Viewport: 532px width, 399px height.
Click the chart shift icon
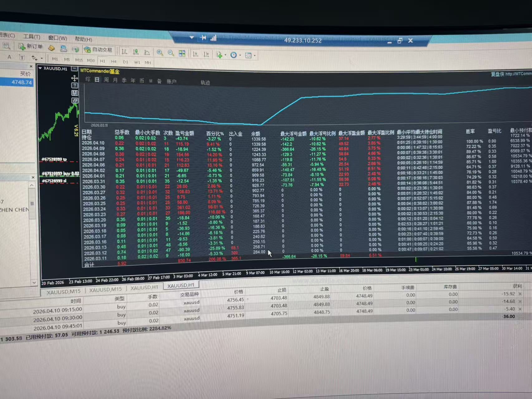point(206,55)
